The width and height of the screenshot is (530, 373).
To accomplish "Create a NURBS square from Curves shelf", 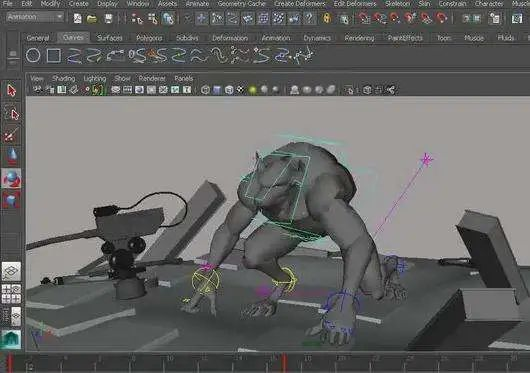I will 53,55.
